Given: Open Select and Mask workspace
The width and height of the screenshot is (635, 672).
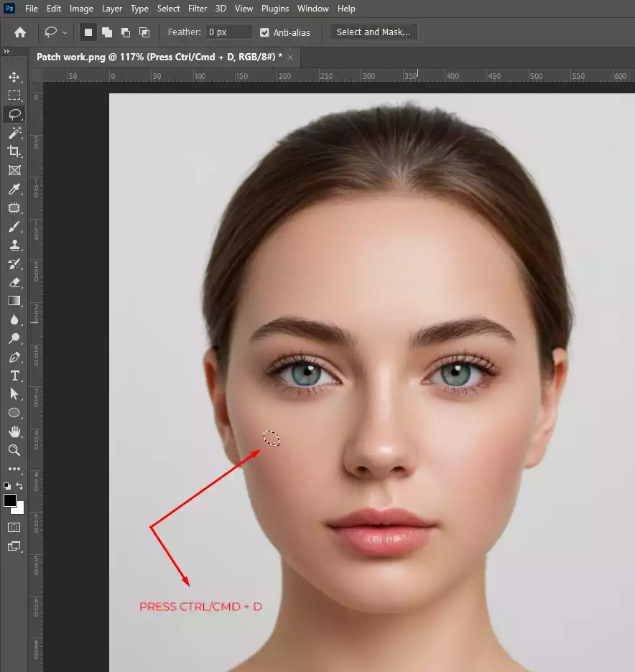Looking at the screenshot, I should [373, 32].
